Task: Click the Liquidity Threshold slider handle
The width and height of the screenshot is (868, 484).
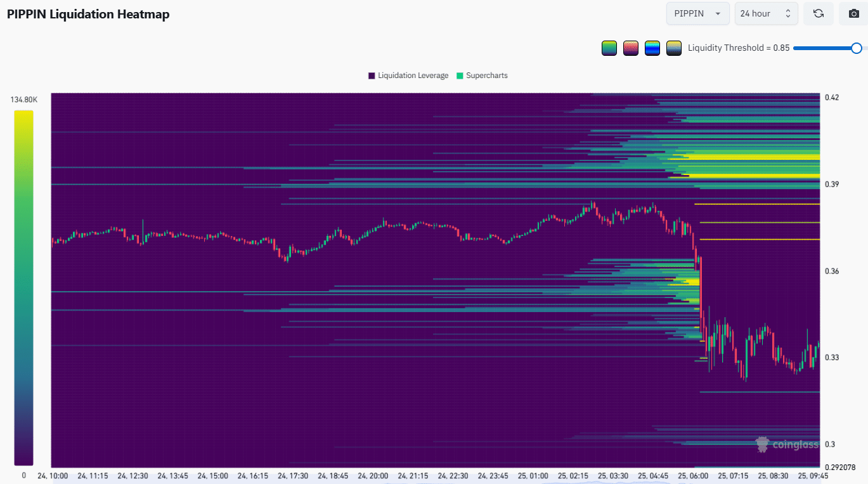Action: pos(857,48)
